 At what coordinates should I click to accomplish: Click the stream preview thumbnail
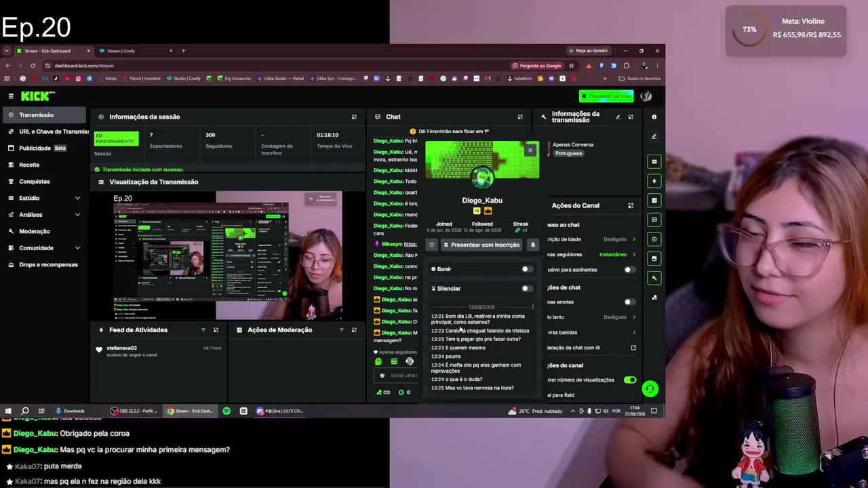(x=227, y=256)
